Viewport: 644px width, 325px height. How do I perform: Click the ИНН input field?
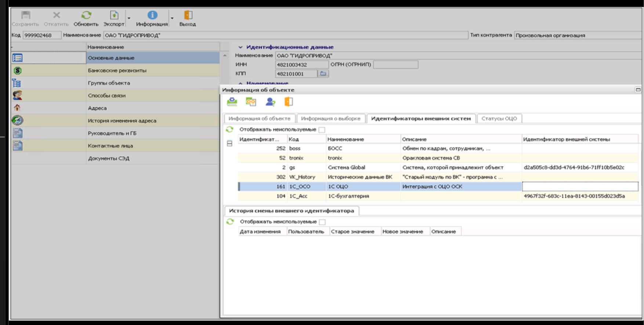[301, 65]
